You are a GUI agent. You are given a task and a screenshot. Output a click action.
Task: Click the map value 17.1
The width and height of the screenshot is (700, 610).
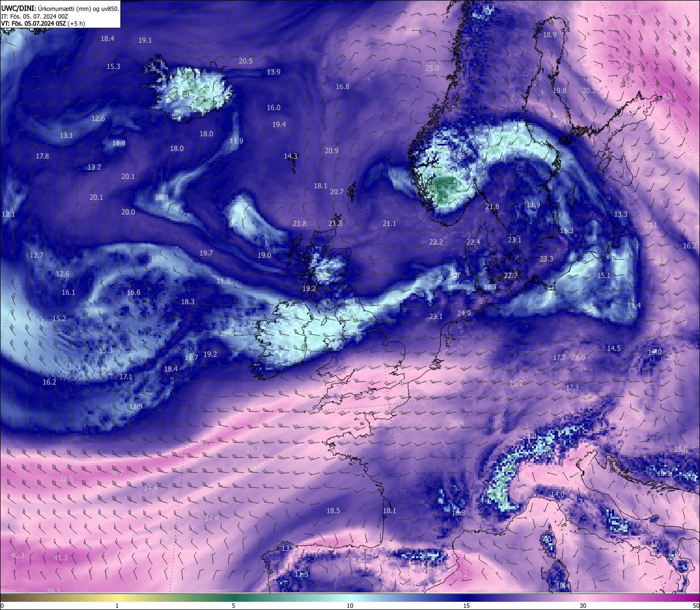coord(126,376)
